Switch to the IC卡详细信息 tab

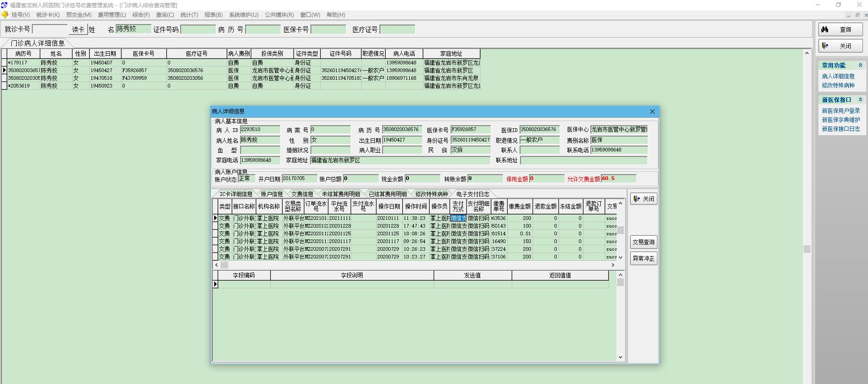click(x=236, y=194)
